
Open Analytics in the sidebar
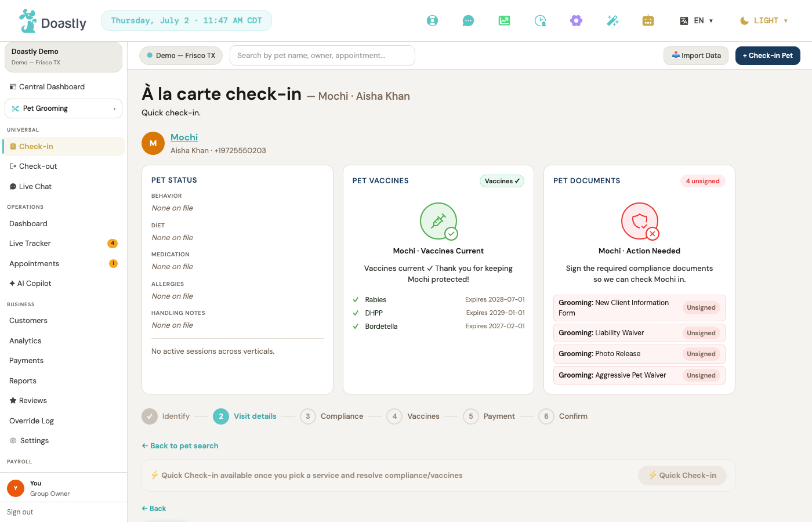point(63,341)
